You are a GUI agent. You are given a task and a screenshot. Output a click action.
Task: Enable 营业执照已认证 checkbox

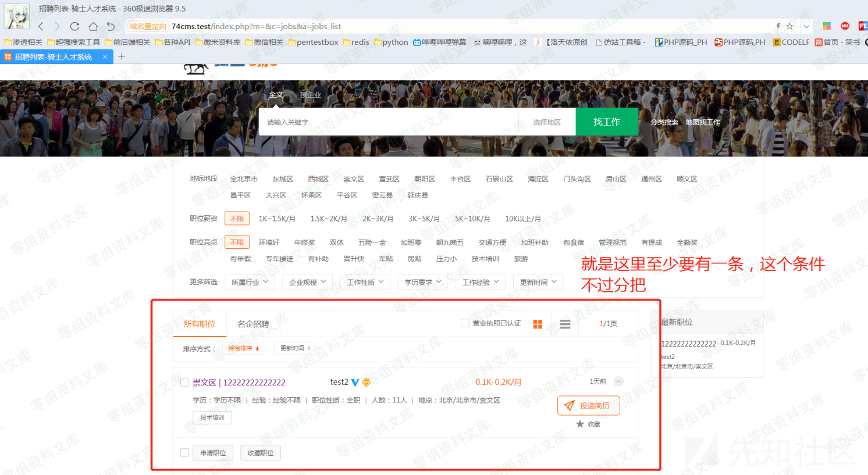pyautogui.click(x=465, y=323)
